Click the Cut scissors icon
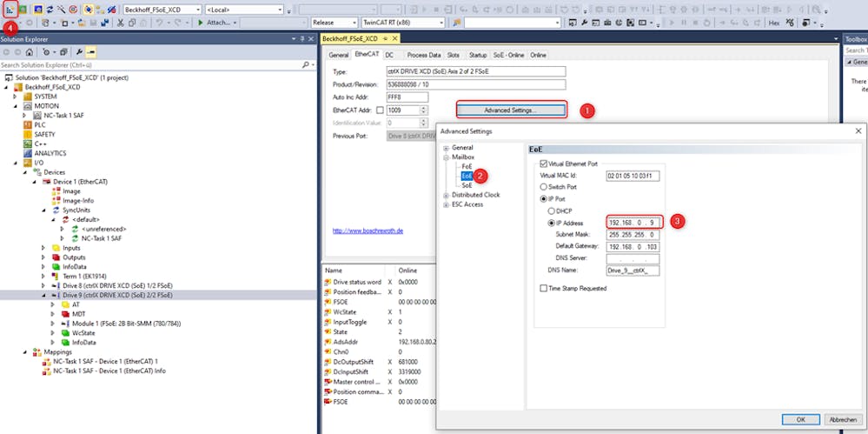The width and height of the screenshot is (868, 434). pyautogui.click(x=120, y=23)
